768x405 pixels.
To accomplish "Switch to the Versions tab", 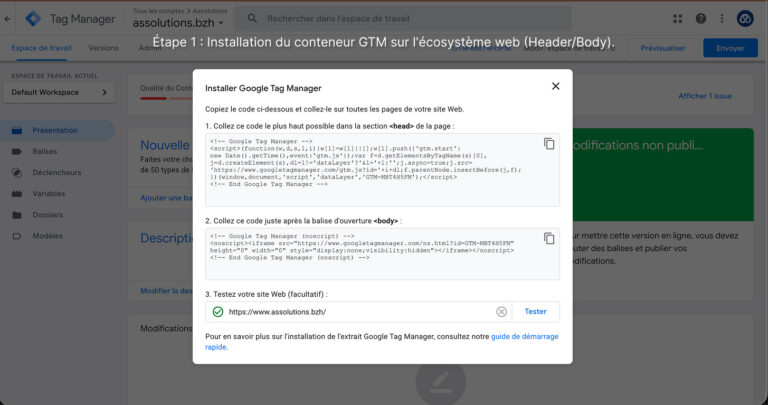I will (x=103, y=48).
